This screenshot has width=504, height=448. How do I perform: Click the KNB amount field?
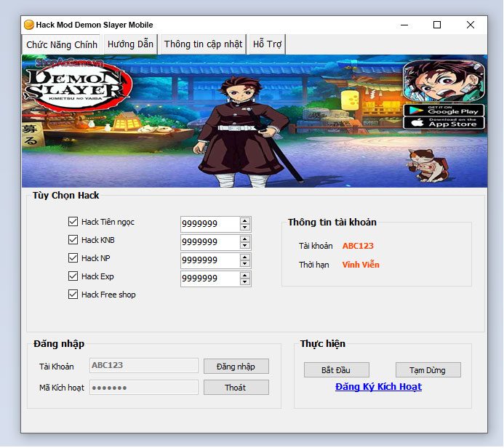click(x=210, y=242)
